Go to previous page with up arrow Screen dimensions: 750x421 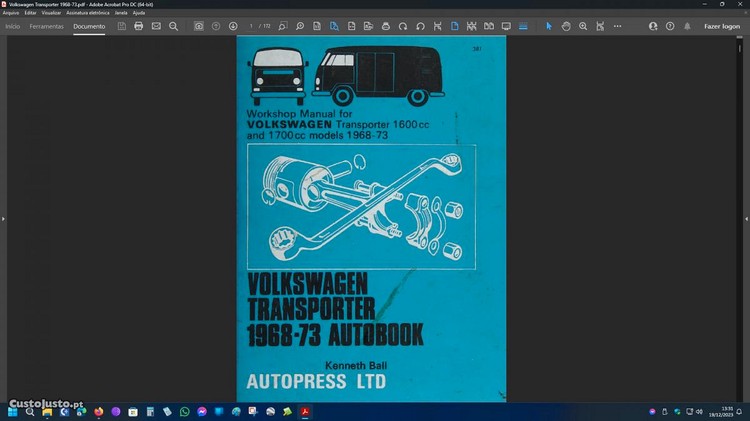[216, 26]
